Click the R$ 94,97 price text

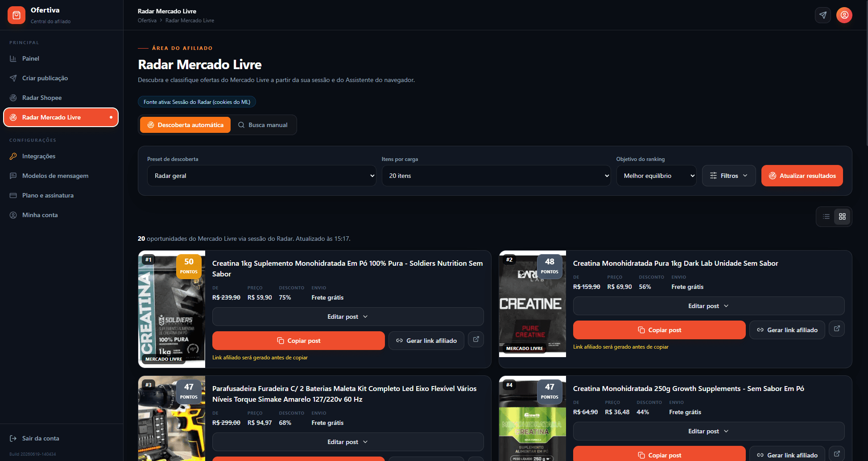pyautogui.click(x=260, y=423)
